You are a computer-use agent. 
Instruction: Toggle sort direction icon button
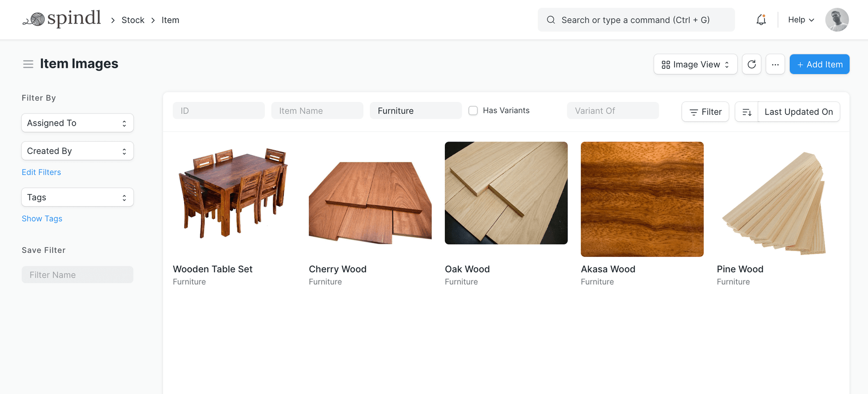(746, 112)
